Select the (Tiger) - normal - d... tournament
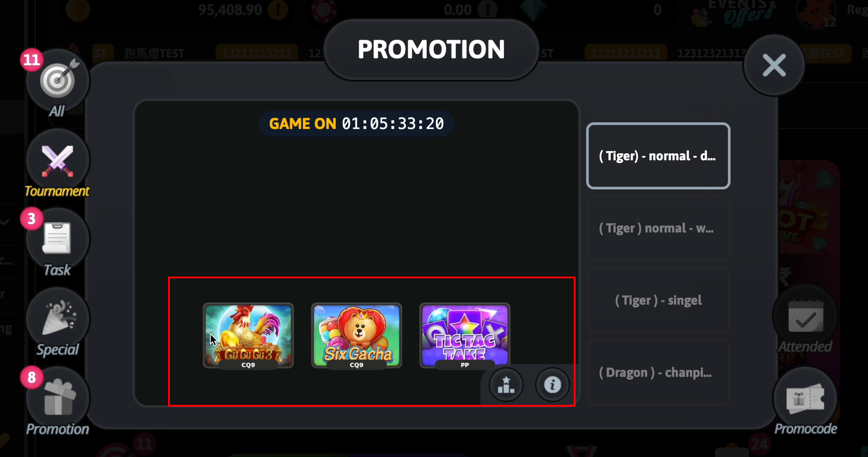 pos(658,156)
